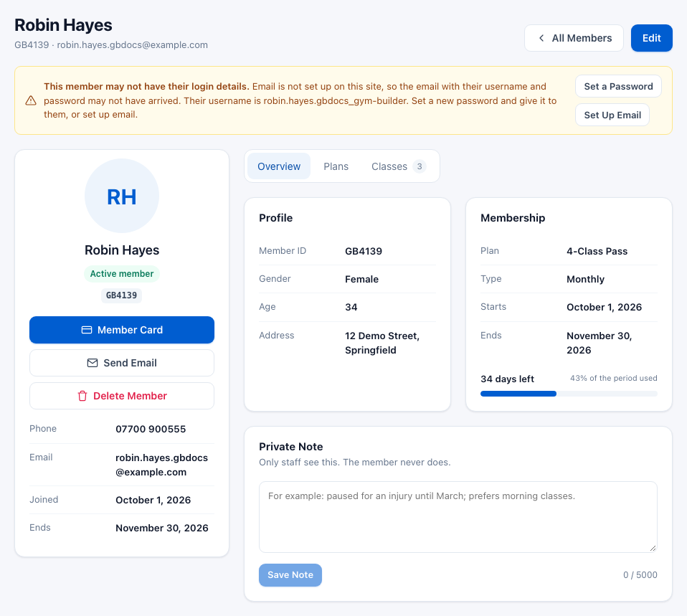Click the Robin Hayes name under the avatar
Screen dimensions: 687x616
[x=122, y=250]
